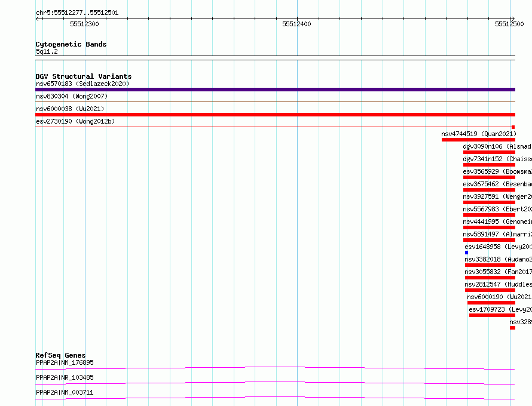This screenshot has width=532, height=406.
Task: Open the nsv830304 (Wong2007) variant label
Action: click(x=72, y=96)
